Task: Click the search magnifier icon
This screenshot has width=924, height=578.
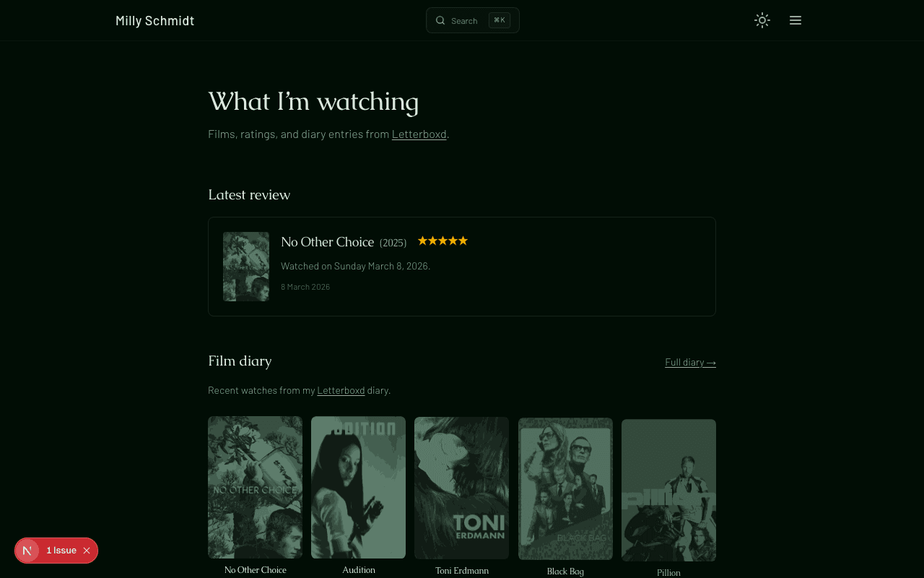Action: pyautogui.click(x=440, y=20)
